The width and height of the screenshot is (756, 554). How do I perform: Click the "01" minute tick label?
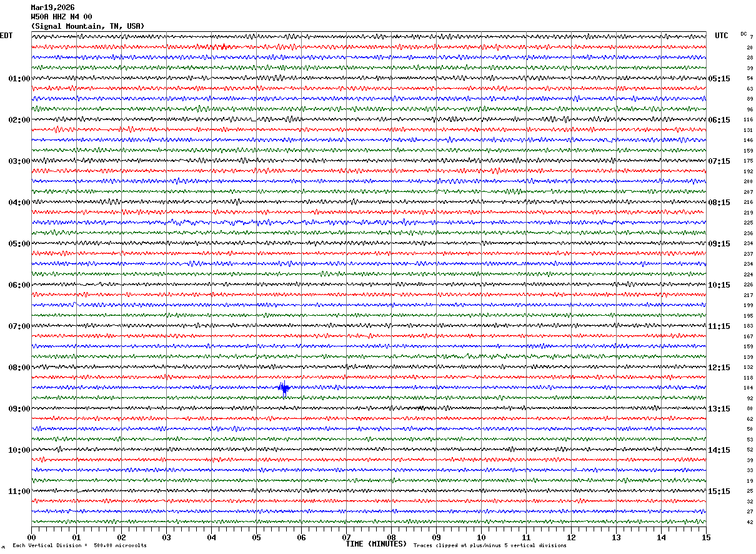tap(76, 537)
